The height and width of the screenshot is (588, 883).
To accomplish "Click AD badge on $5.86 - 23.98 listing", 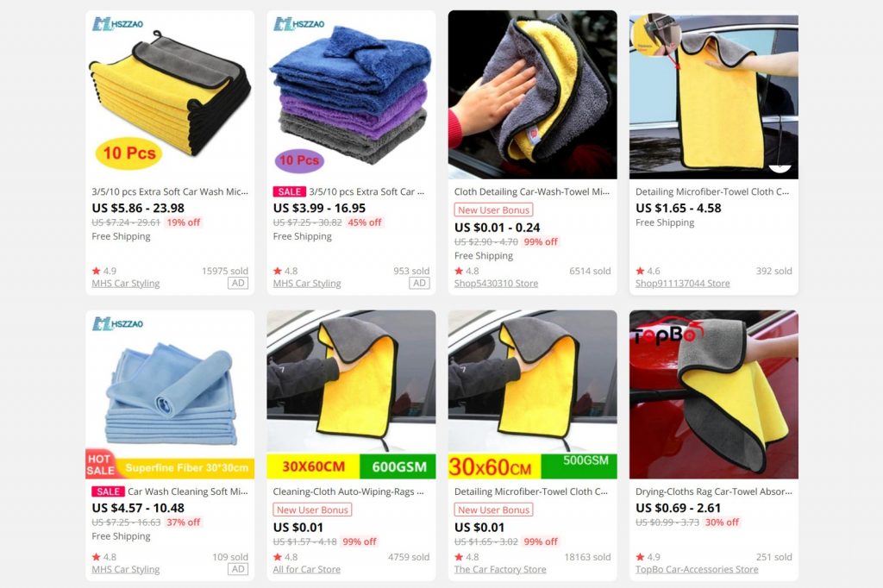I will click(x=238, y=283).
